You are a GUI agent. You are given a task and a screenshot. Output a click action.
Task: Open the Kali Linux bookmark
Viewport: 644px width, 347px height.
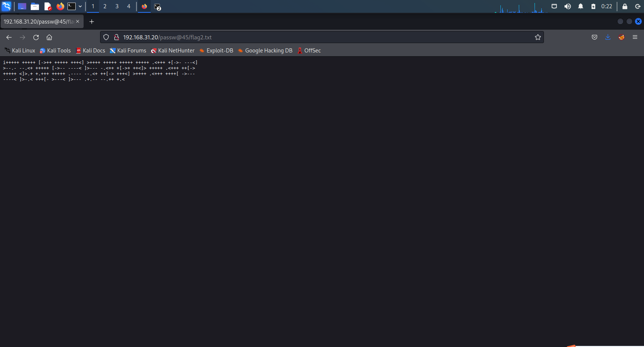point(20,51)
